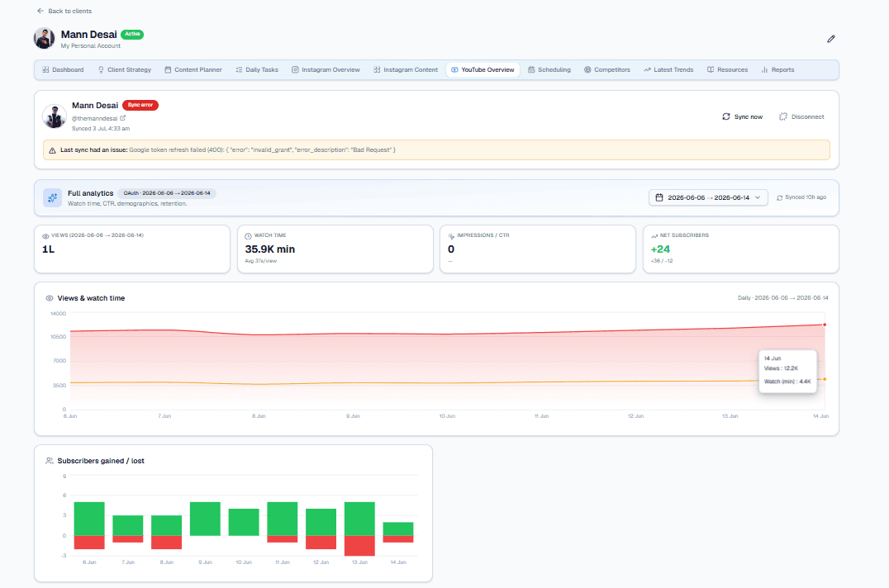Click the trend icon on Net Subscribers card
This screenshot has width=889, height=588.
click(654, 236)
